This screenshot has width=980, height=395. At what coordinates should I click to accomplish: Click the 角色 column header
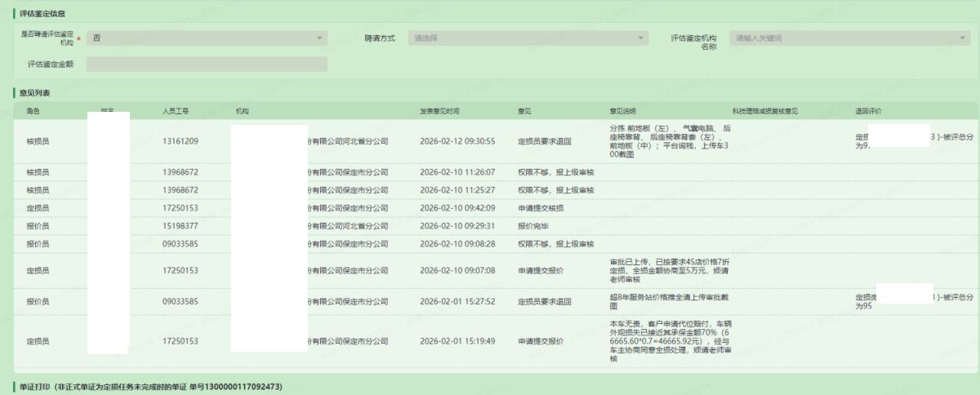point(33,110)
